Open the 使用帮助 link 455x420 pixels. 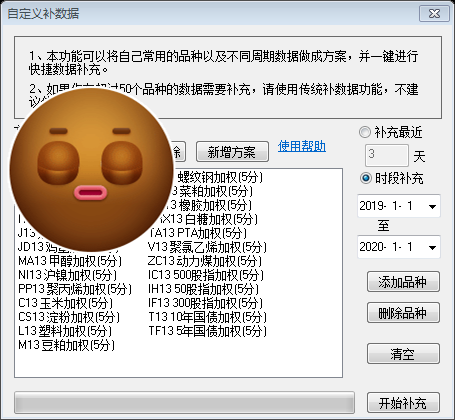pyautogui.click(x=302, y=146)
